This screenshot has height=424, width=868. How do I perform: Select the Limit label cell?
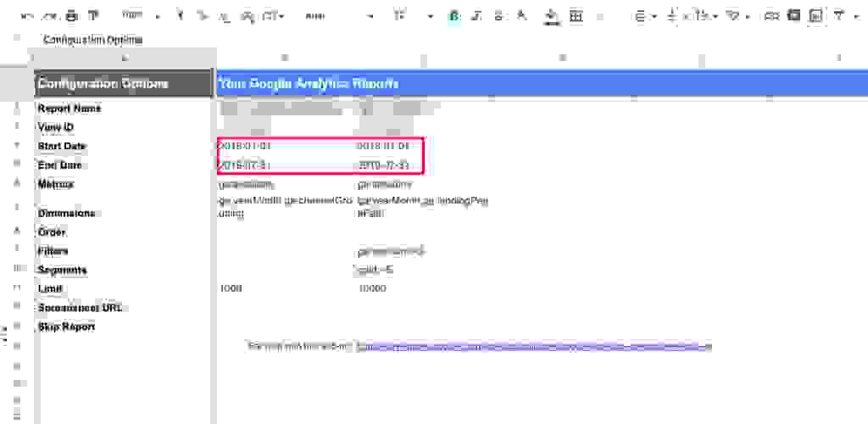coord(123,289)
